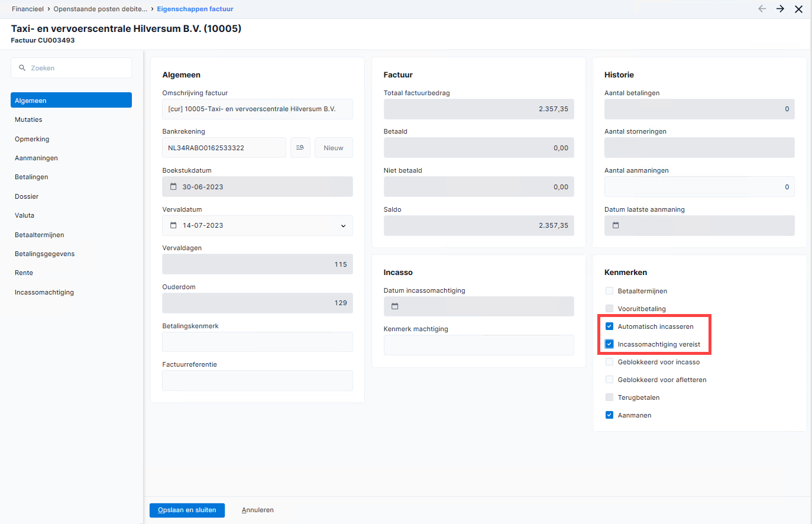The height and width of the screenshot is (524, 812).
Task: Open Openstaande posten debiteuren breadcrumb
Action: (x=101, y=9)
